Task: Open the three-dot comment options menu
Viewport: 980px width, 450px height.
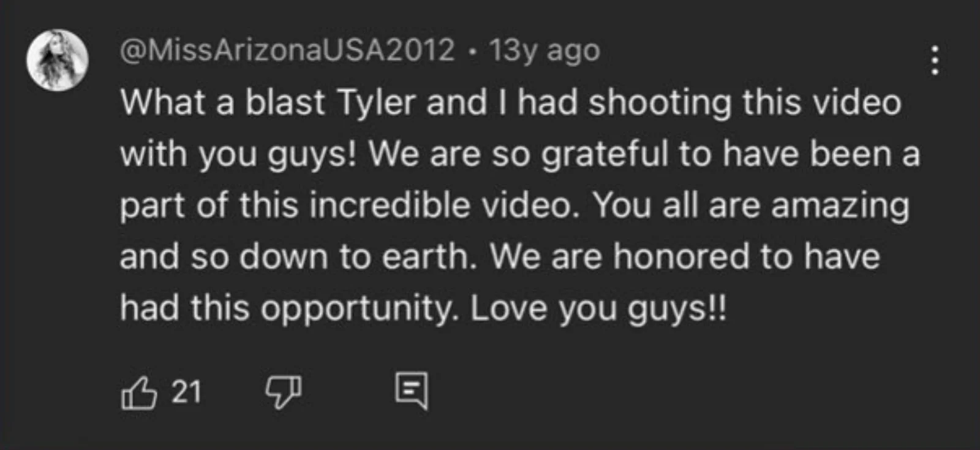Action: (x=934, y=60)
